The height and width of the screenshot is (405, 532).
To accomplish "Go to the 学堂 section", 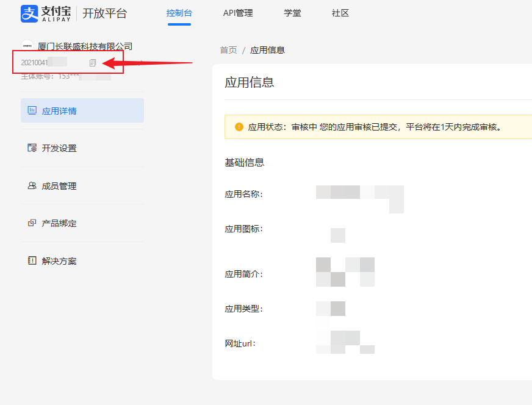I will (292, 13).
